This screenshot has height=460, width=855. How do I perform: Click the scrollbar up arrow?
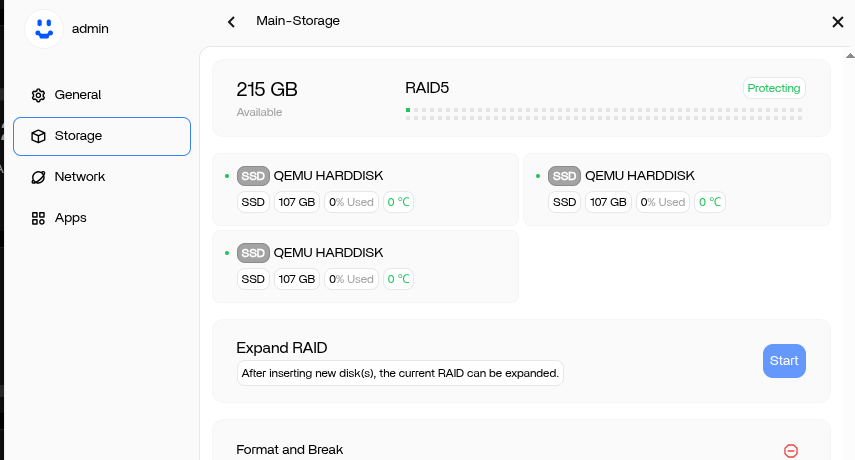pyautogui.click(x=850, y=56)
